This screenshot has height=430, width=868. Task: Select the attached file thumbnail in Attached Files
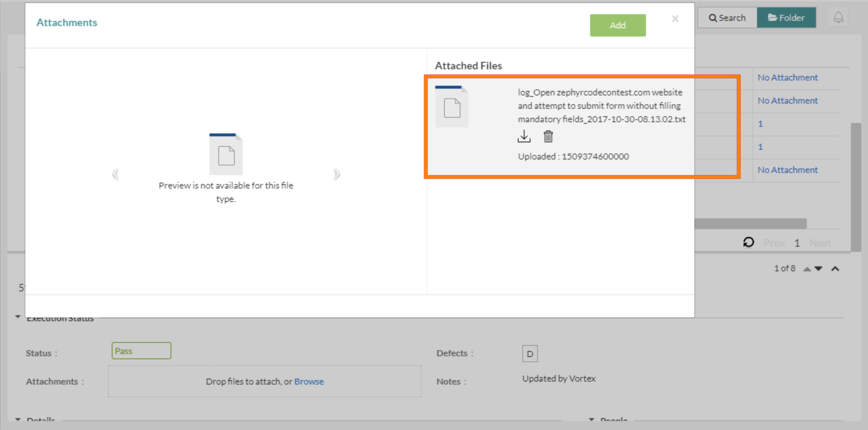[x=452, y=107]
